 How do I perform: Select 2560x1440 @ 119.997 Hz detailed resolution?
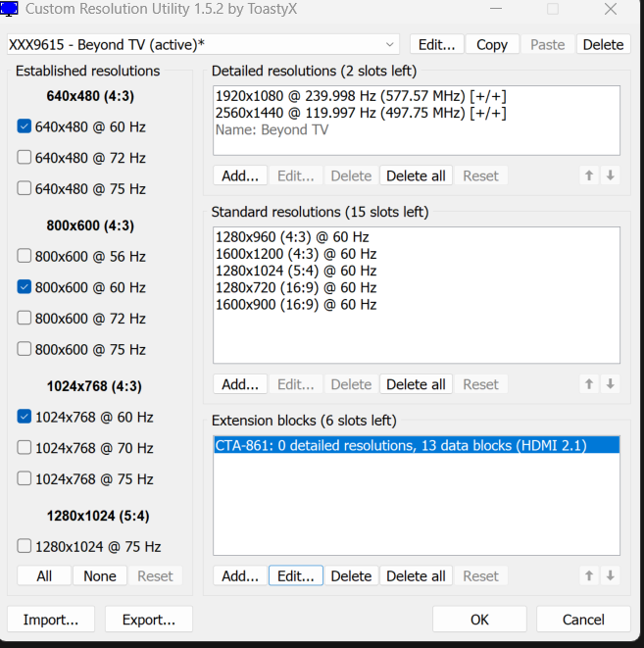point(360,113)
